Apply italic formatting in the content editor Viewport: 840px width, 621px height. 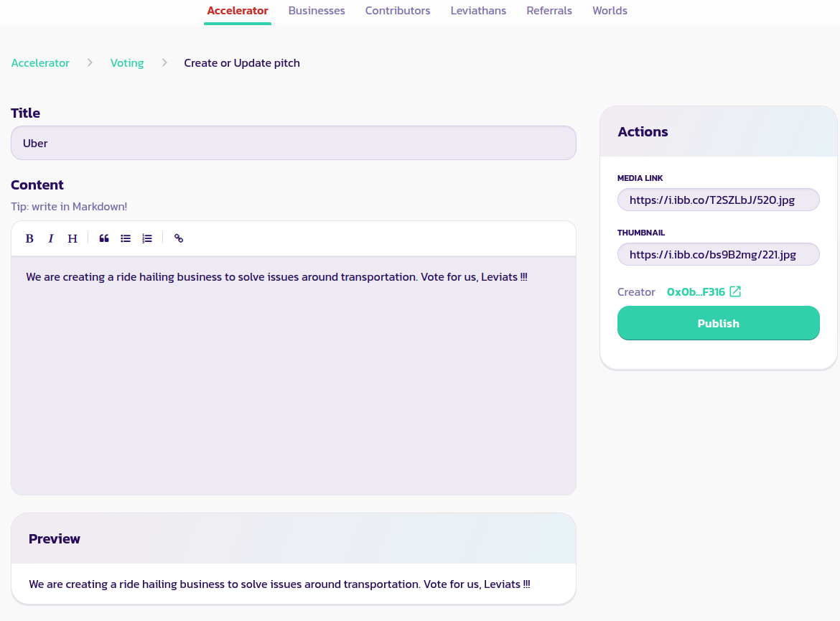[51, 238]
